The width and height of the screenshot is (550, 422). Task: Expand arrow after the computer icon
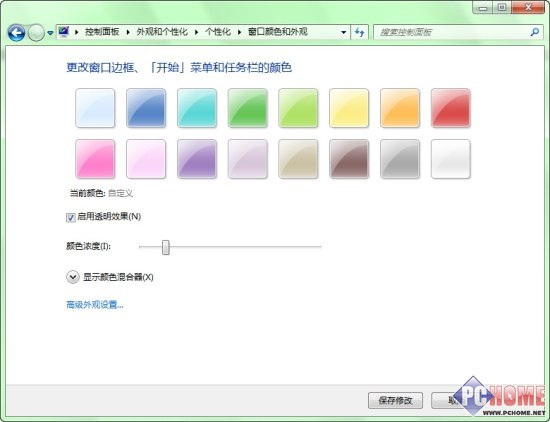pos(76,32)
